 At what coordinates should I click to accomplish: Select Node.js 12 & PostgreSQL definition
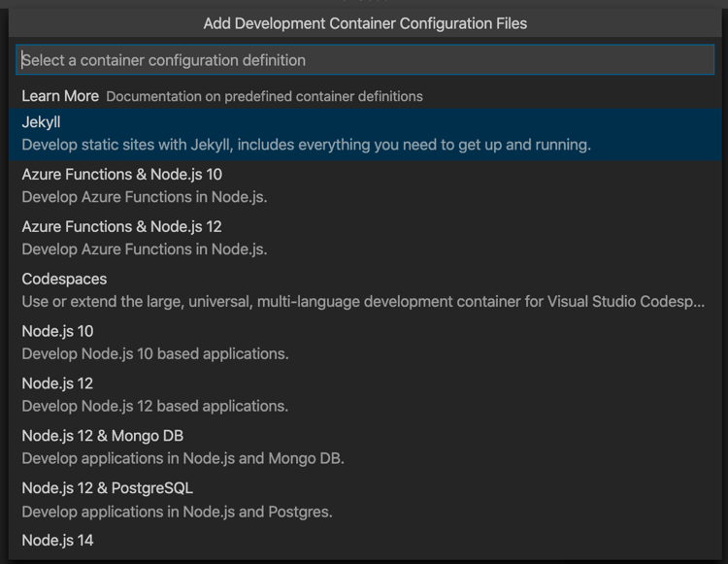107,488
